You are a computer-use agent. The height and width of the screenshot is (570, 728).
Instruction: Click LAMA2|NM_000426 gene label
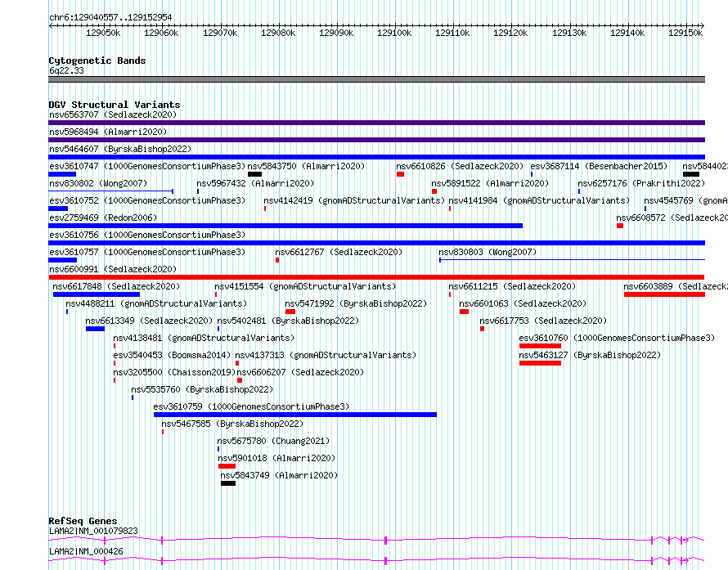[x=86, y=551]
